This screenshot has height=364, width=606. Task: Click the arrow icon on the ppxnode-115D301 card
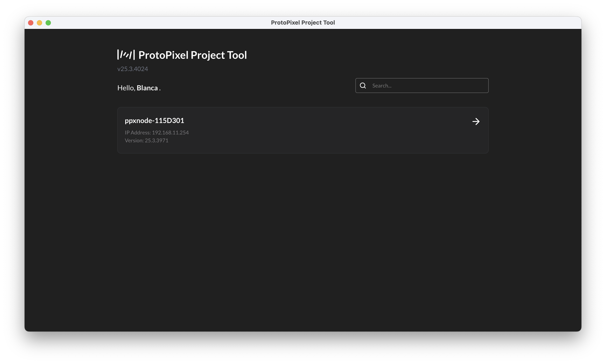click(x=476, y=121)
